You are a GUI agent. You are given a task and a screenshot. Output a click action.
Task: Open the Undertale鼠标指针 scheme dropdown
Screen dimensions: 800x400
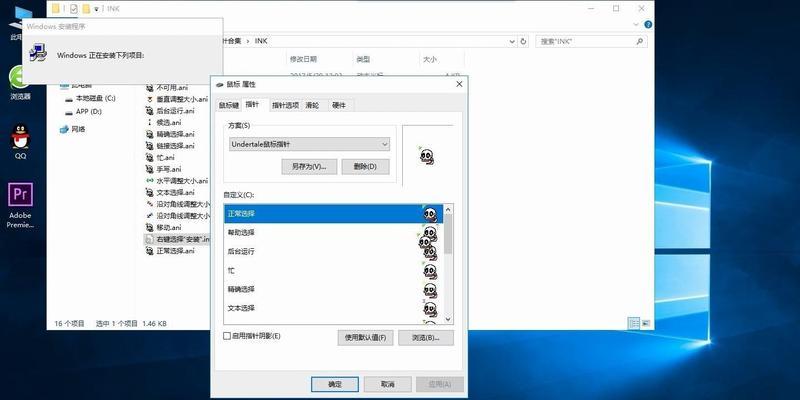click(x=309, y=144)
